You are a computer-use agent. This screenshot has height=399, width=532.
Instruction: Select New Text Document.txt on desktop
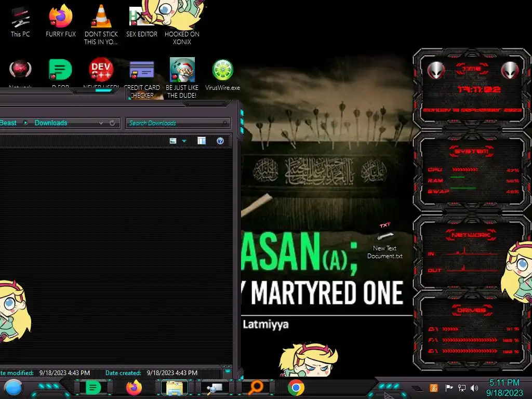point(385,241)
